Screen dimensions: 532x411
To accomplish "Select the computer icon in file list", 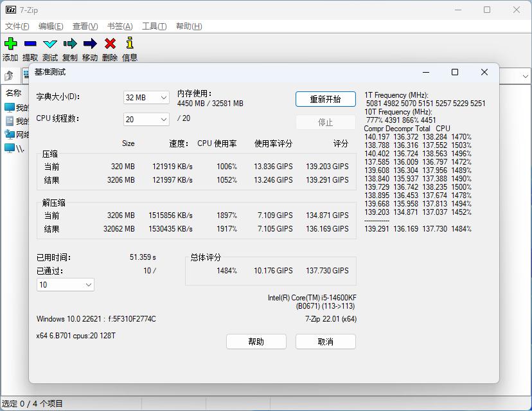I will pyautogui.click(x=10, y=107).
